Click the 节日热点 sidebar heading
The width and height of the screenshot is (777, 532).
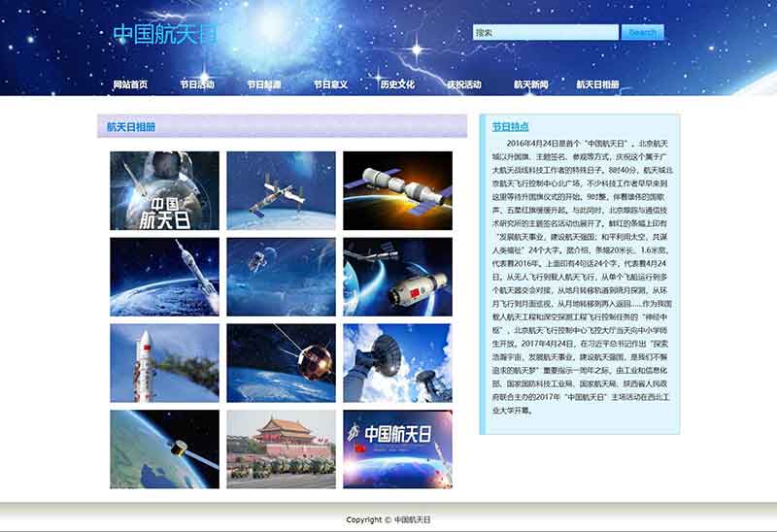coord(510,127)
